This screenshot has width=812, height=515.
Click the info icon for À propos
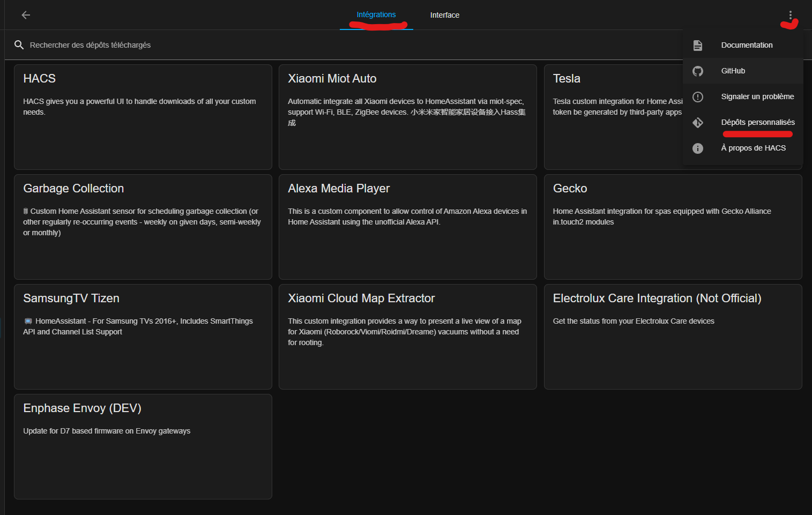[698, 148]
